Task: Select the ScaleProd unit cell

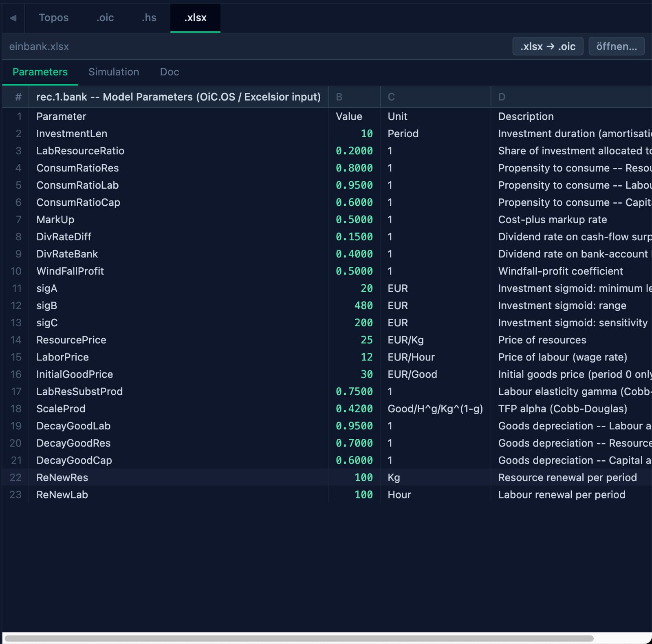Action: coord(436,409)
